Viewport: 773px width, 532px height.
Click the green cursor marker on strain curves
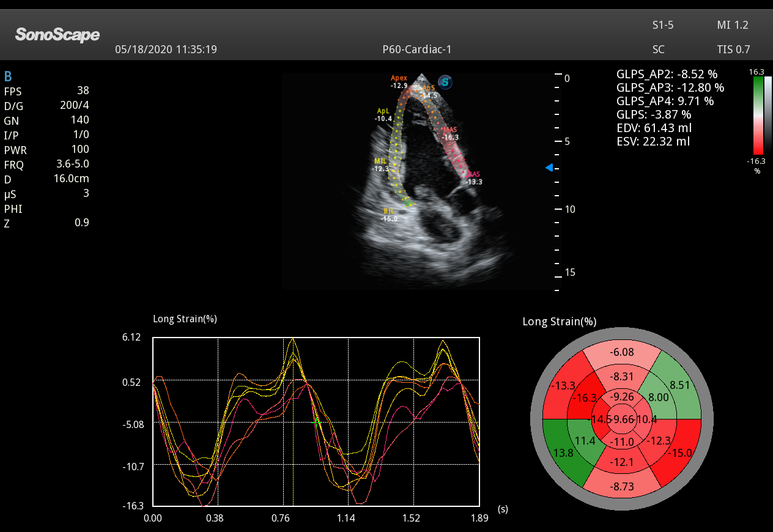tap(316, 422)
